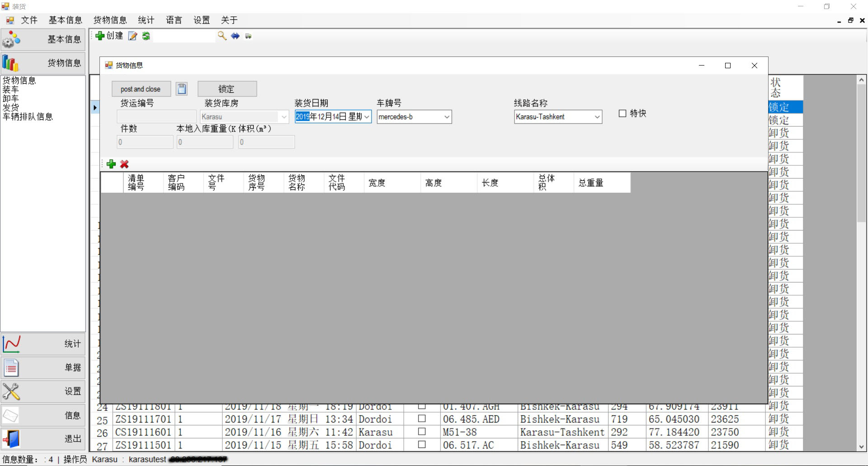Click the green plus 创建 create button
This screenshot has height=466, width=868.
pos(109,36)
